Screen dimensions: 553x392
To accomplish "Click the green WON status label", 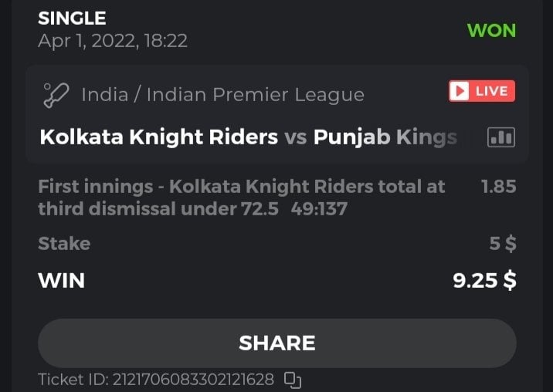I will 491,31.
